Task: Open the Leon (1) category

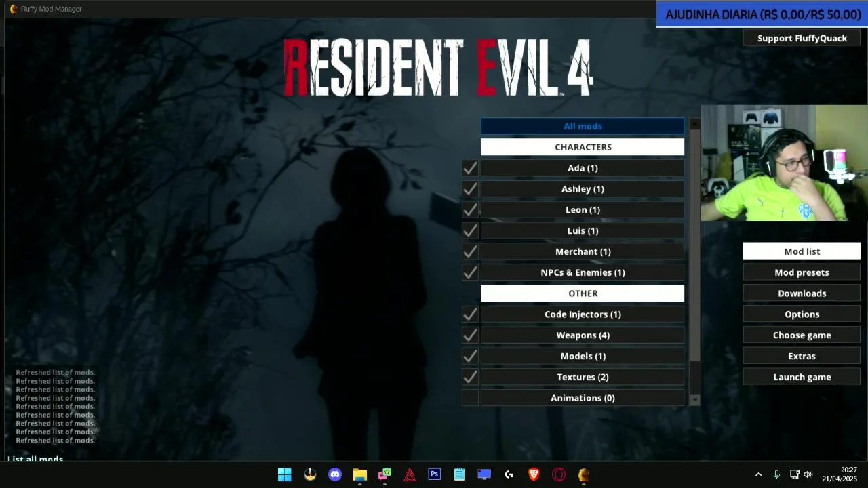Action: click(583, 210)
